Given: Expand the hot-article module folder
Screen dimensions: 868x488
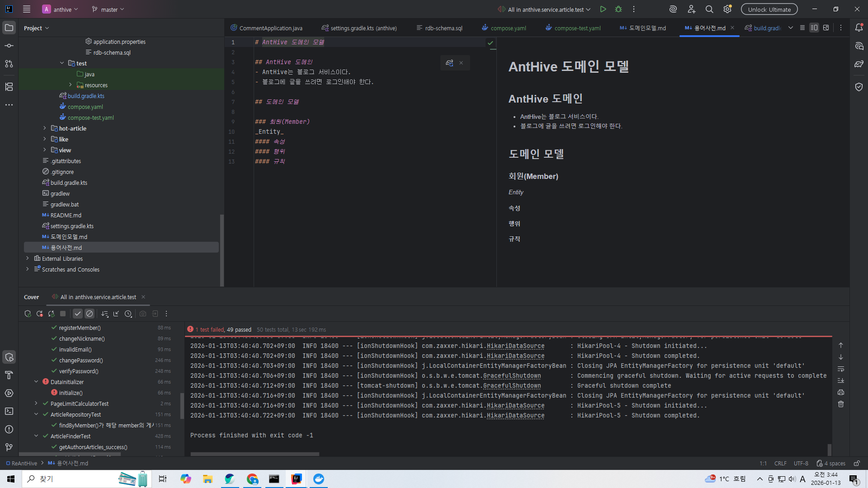Looking at the screenshot, I should click(x=44, y=128).
